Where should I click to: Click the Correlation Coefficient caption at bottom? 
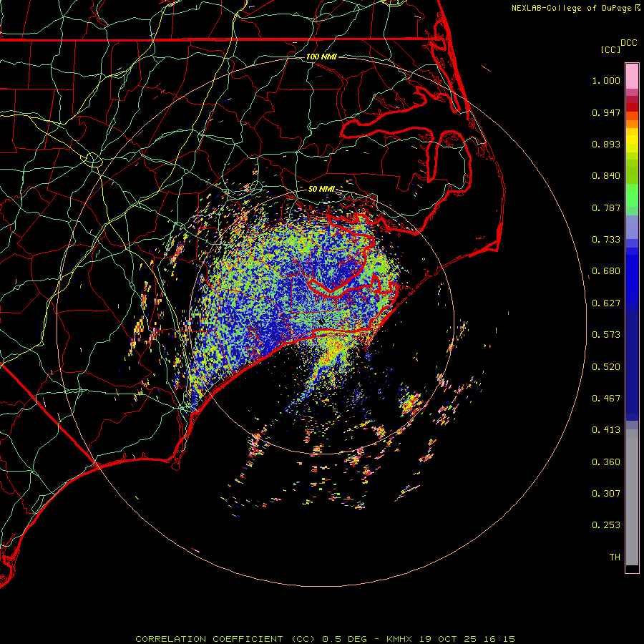tap(326, 639)
